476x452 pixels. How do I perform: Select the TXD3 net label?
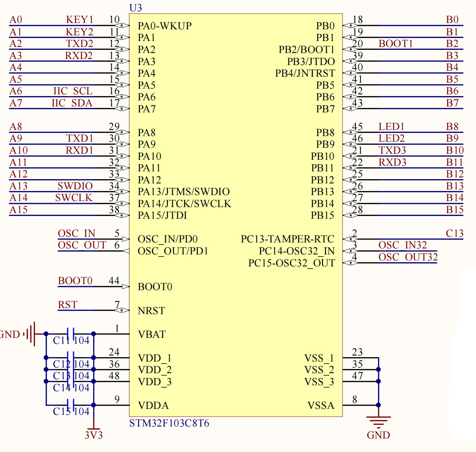coord(392,150)
